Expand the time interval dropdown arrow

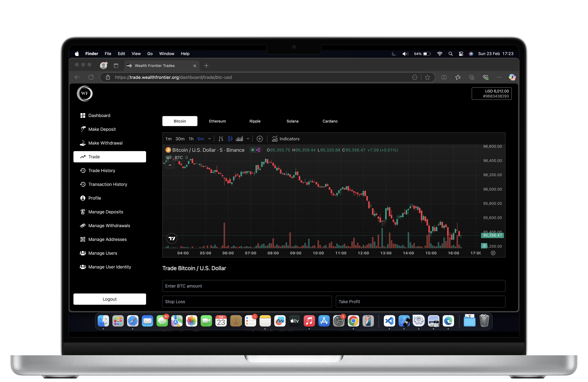point(209,139)
